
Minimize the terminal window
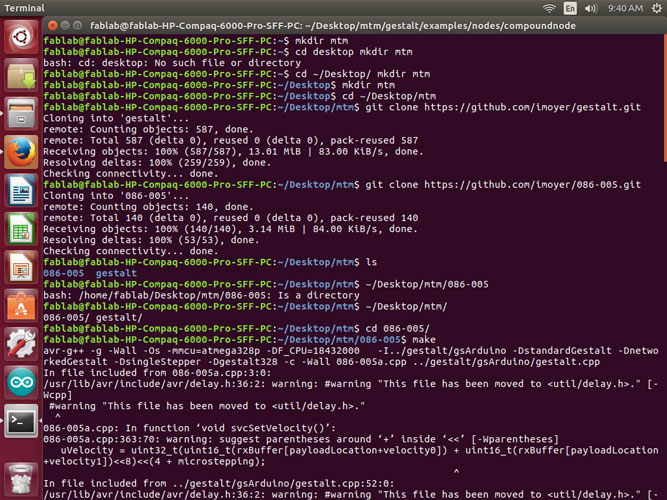coord(65,25)
